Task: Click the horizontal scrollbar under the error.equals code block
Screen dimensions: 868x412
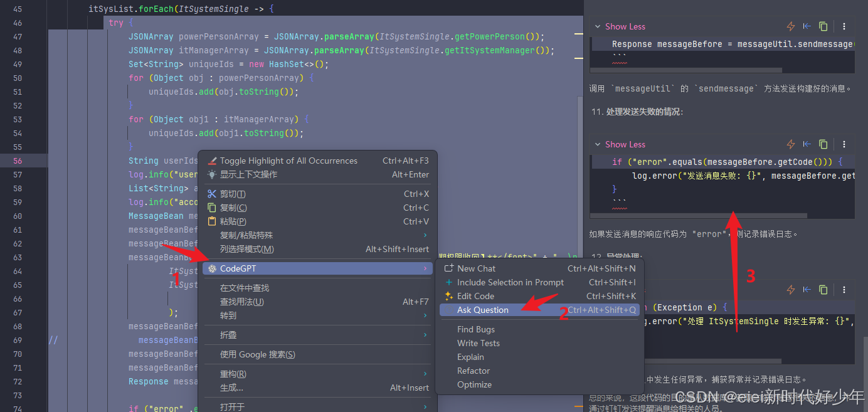Action: coord(698,216)
